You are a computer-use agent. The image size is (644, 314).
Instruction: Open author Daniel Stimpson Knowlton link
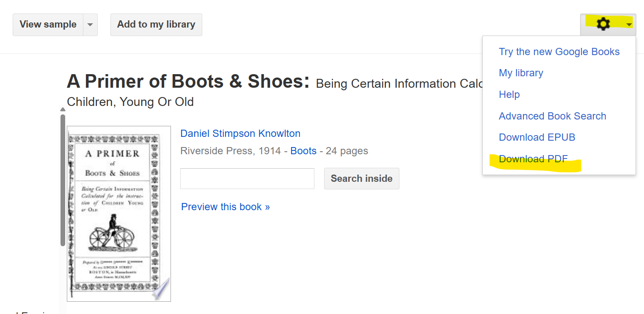tap(240, 133)
